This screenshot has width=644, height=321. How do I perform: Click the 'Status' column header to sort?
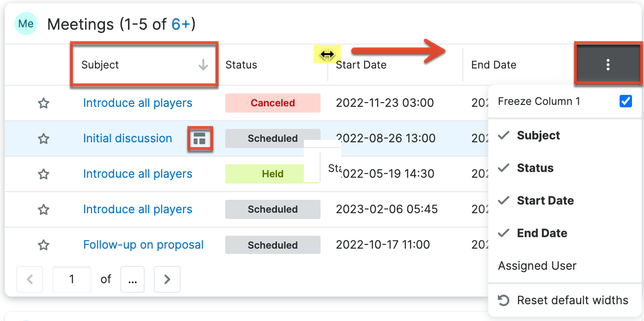point(241,65)
